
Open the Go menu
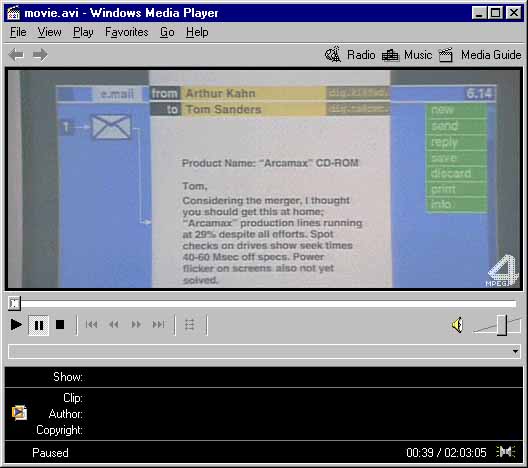click(167, 32)
